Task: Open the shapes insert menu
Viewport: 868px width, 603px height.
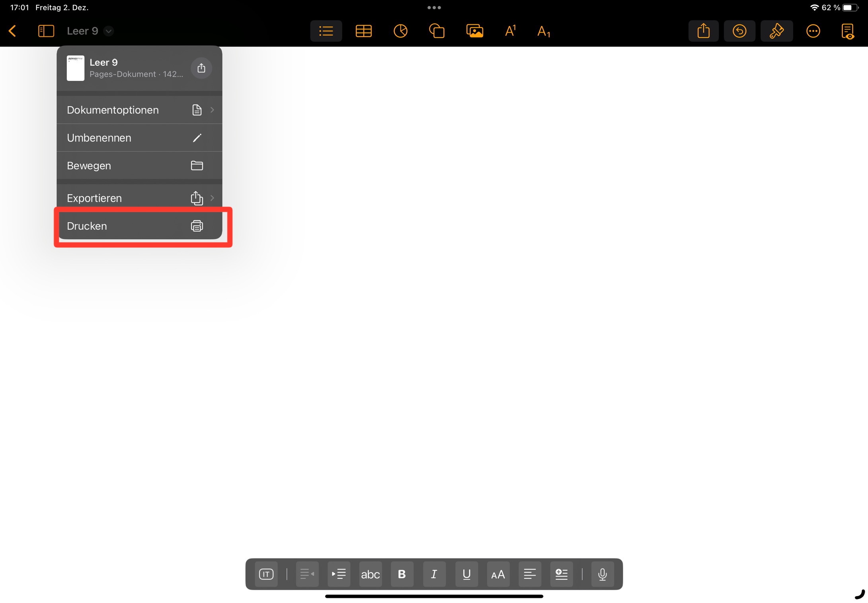Action: click(437, 31)
